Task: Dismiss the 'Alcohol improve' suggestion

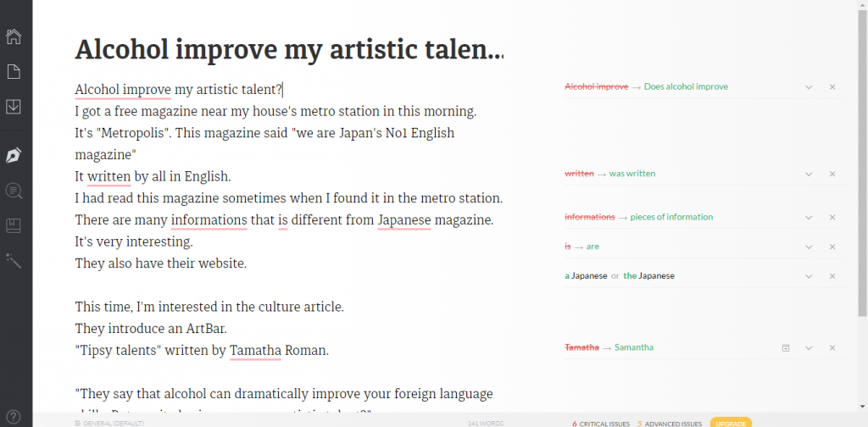Action: [x=832, y=86]
